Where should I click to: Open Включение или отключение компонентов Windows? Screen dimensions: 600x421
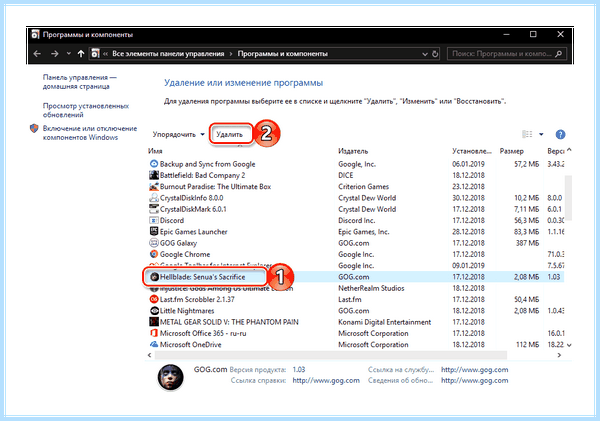click(90, 133)
